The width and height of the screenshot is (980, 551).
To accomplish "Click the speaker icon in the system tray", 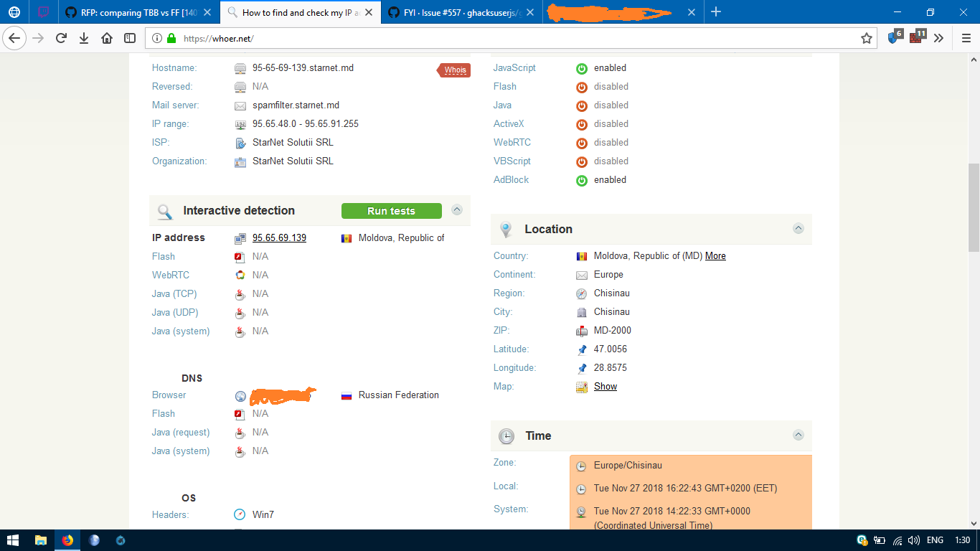I will (913, 540).
